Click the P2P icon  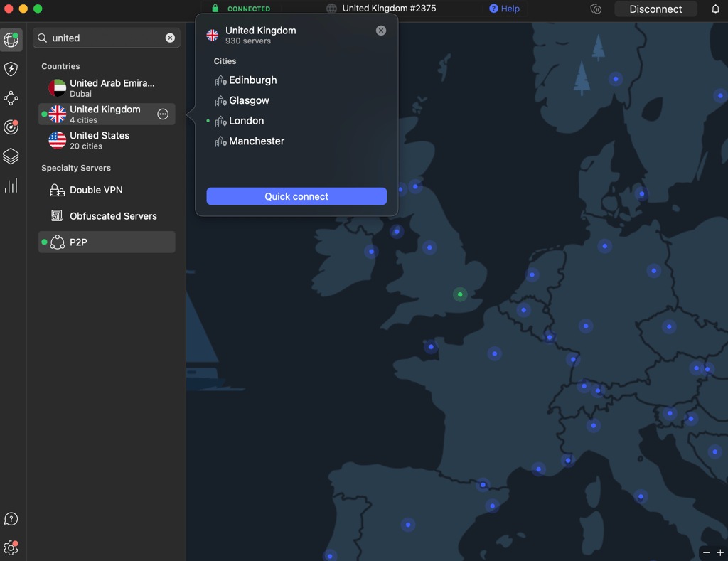coord(57,242)
